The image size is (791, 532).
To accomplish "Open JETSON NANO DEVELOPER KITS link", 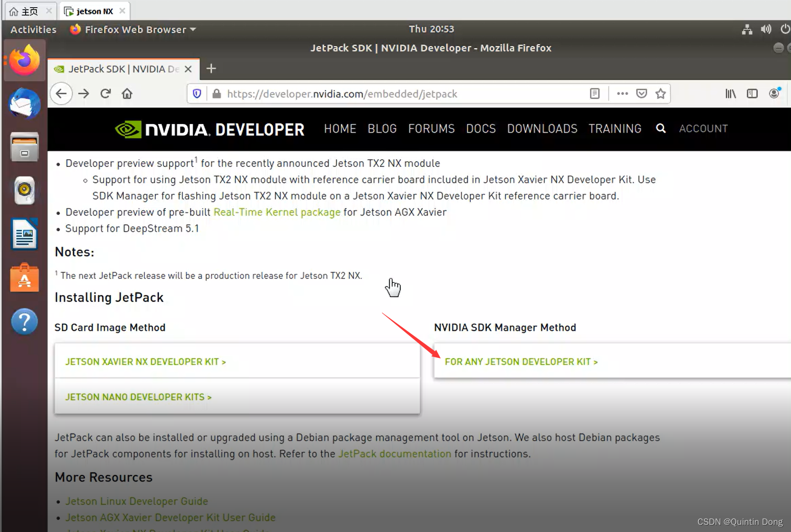I will [x=138, y=397].
